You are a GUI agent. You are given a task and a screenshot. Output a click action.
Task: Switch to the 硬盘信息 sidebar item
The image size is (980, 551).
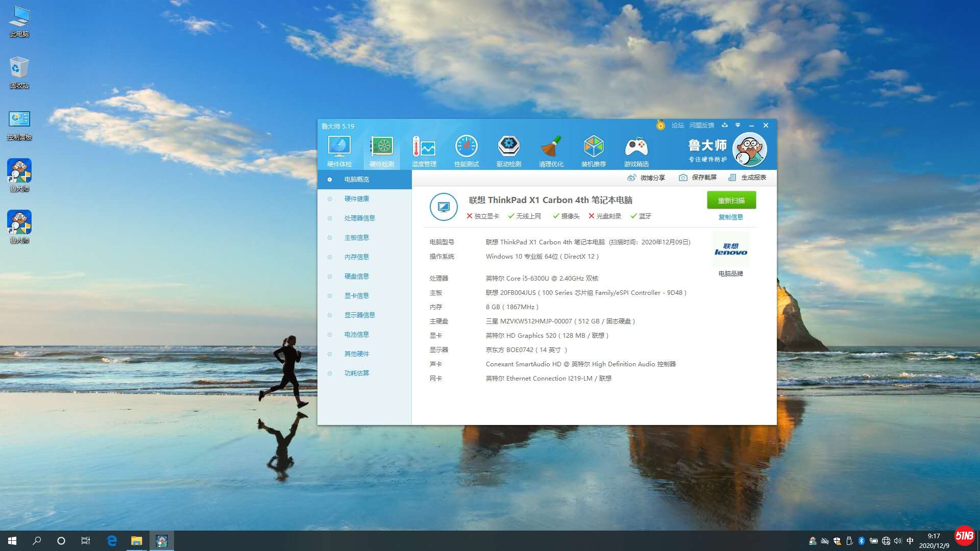[356, 277]
